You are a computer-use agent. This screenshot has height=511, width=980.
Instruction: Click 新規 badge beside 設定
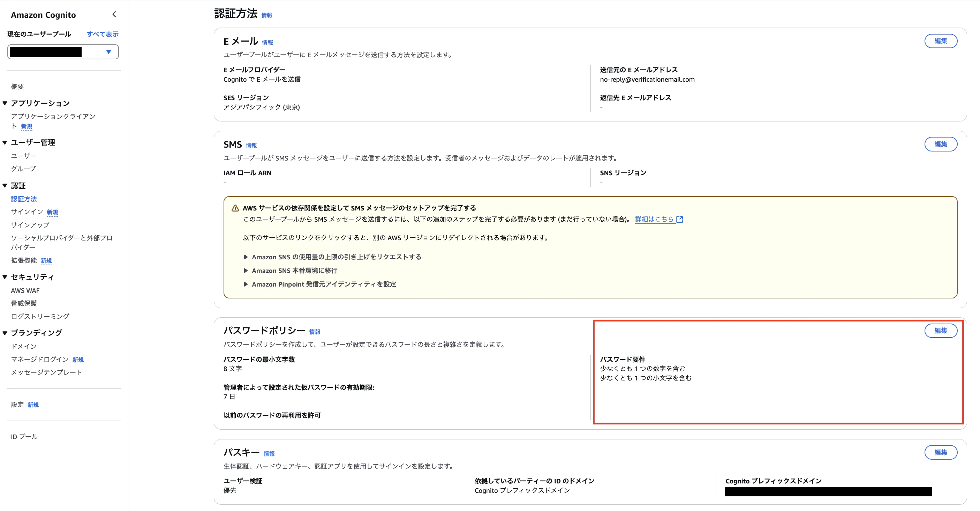(x=33, y=405)
